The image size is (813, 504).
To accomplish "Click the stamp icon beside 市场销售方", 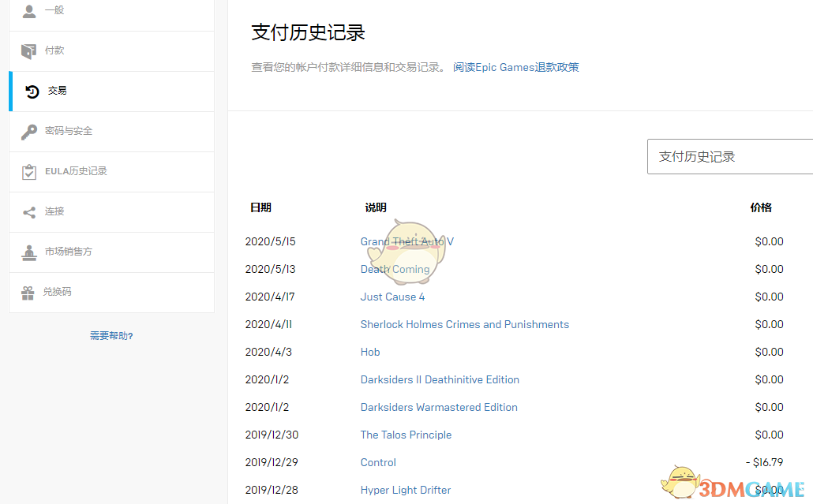I will coord(29,252).
